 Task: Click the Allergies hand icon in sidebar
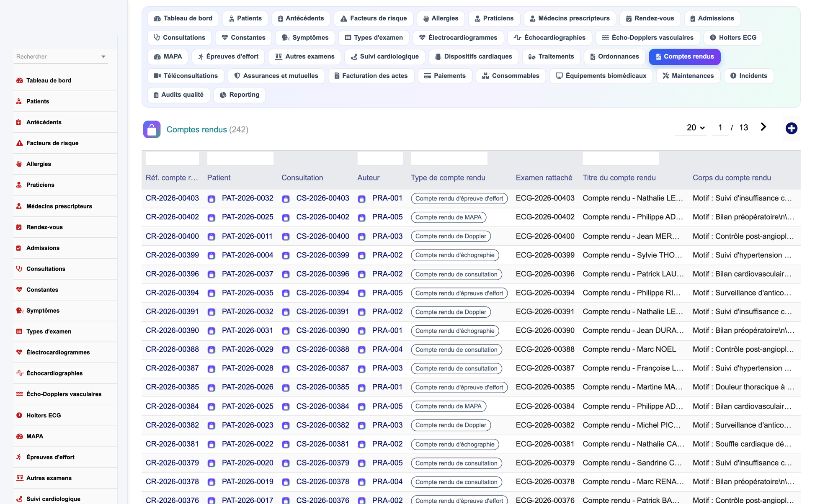pyautogui.click(x=19, y=164)
